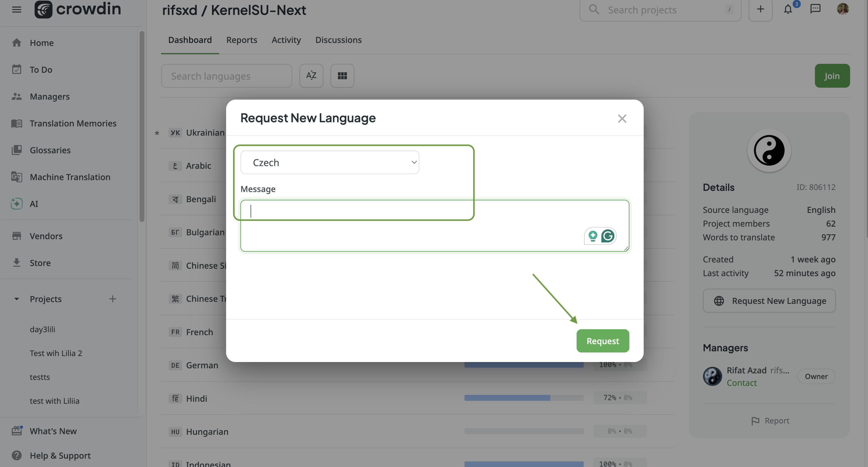The width and height of the screenshot is (868, 467).
Task: Switch to the Activity tab
Action: [x=286, y=40]
